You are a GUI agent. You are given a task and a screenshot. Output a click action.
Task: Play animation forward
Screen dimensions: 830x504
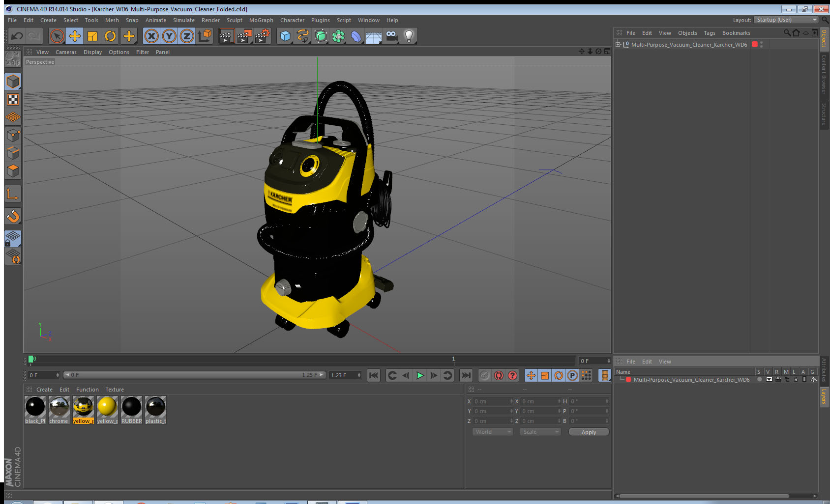pyautogui.click(x=420, y=375)
